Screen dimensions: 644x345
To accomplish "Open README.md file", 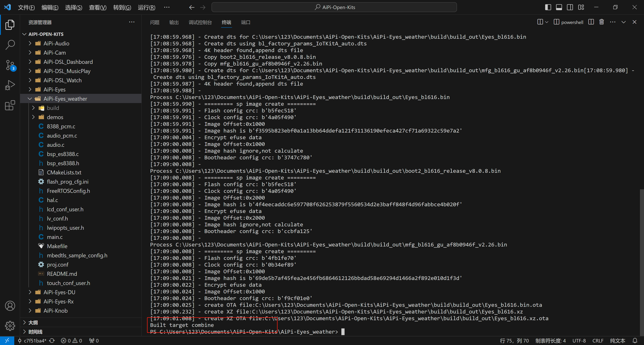I will (x=62, y=274).
